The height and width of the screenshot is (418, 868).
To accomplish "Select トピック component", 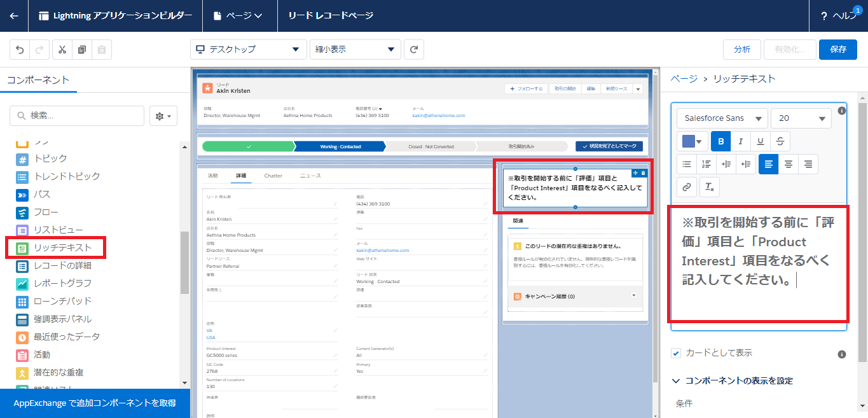I will click(x=42, y=158).
